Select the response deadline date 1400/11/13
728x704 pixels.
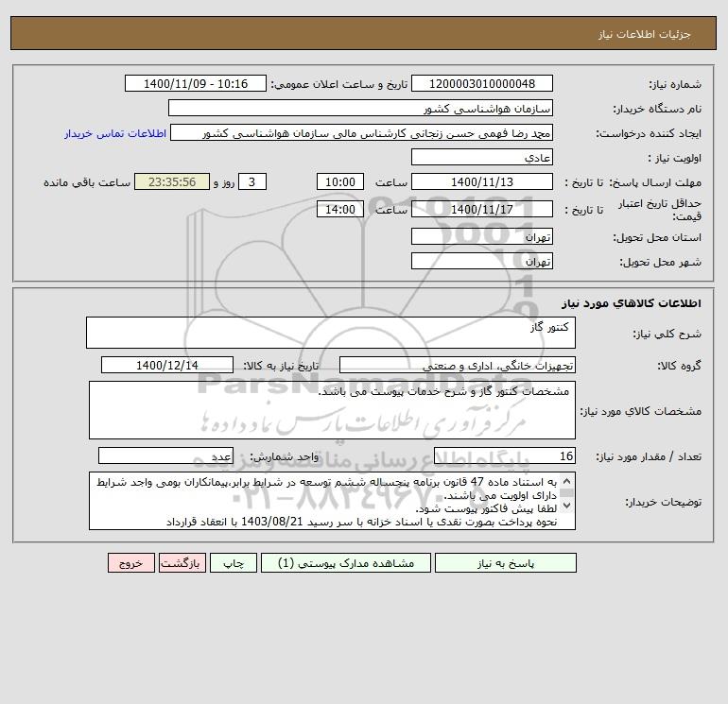click(482, 182)
